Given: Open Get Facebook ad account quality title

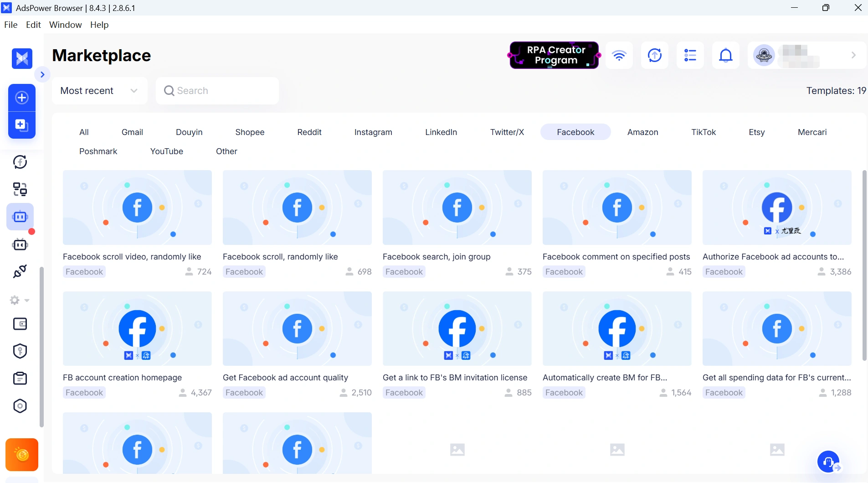Looking at the screenshot, I should tap(285, 378).
